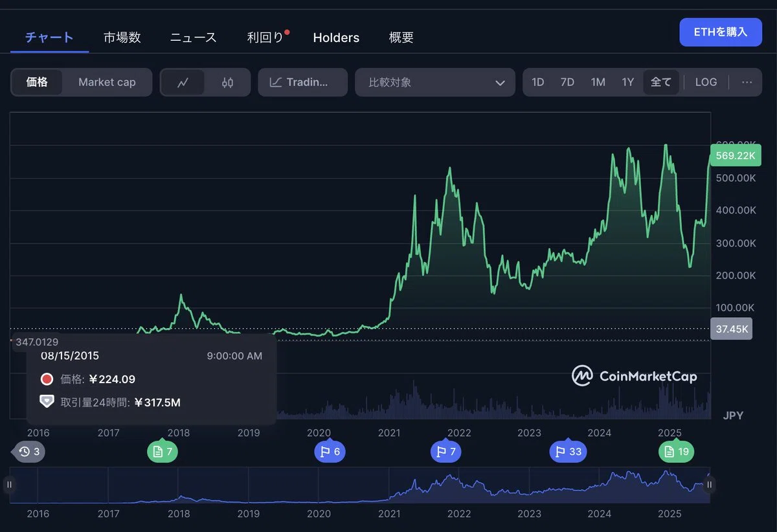777x532 pixels.
Task: Switch to the candlestick chart icon
Action: (x=227, y=82)
